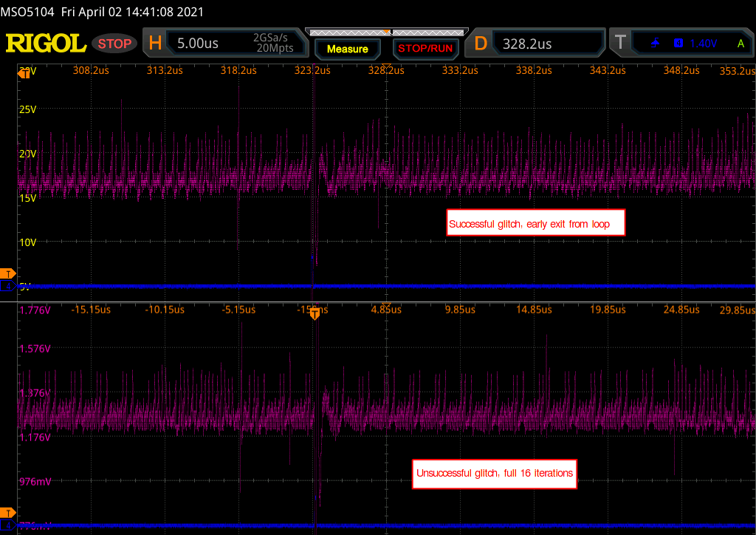The height and width of the screenshot is (535, 756).
Task: Select the rising edge trigger slope icon
Action: pyautogui.click(x=655, y=44)
